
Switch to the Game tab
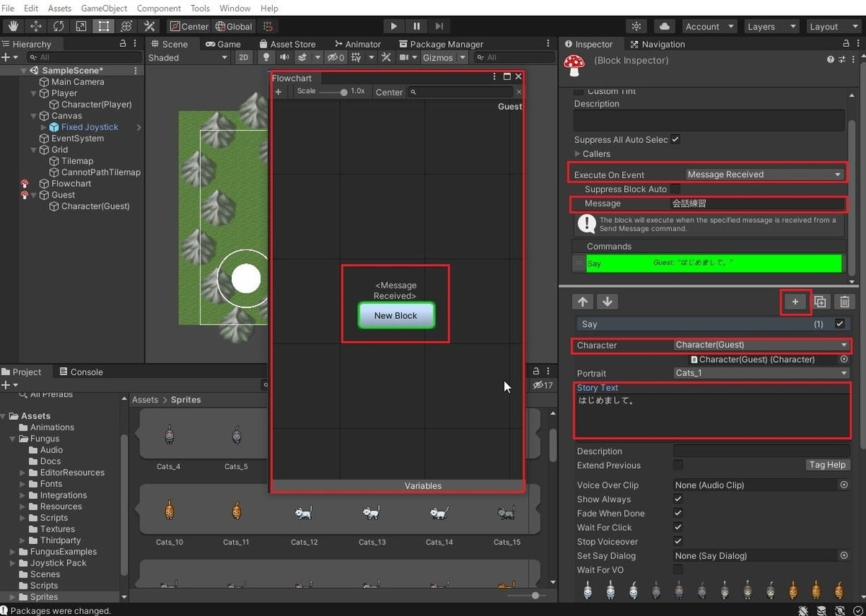coord(223,44)
